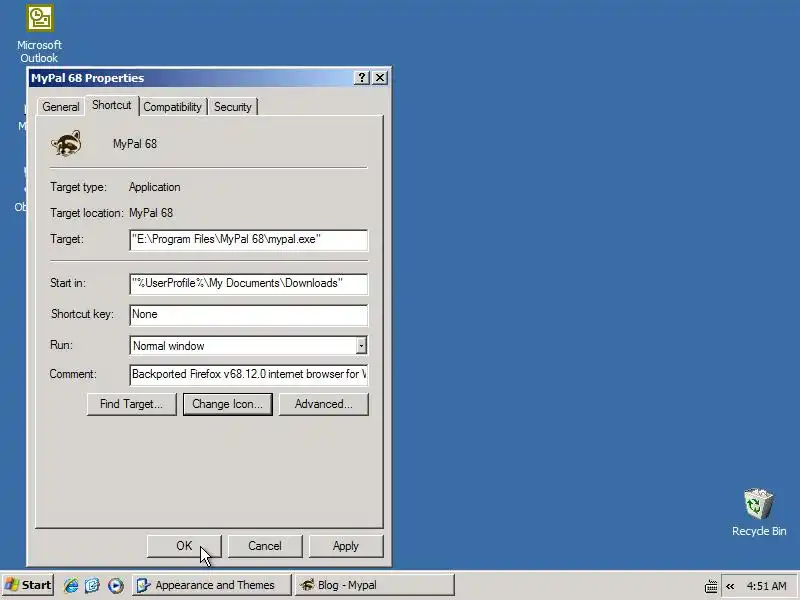The height and width of the screenshot is (600, 800).
Task: Click the MyPal 68 name next to the raccoon icon
Action: [135, 144]
